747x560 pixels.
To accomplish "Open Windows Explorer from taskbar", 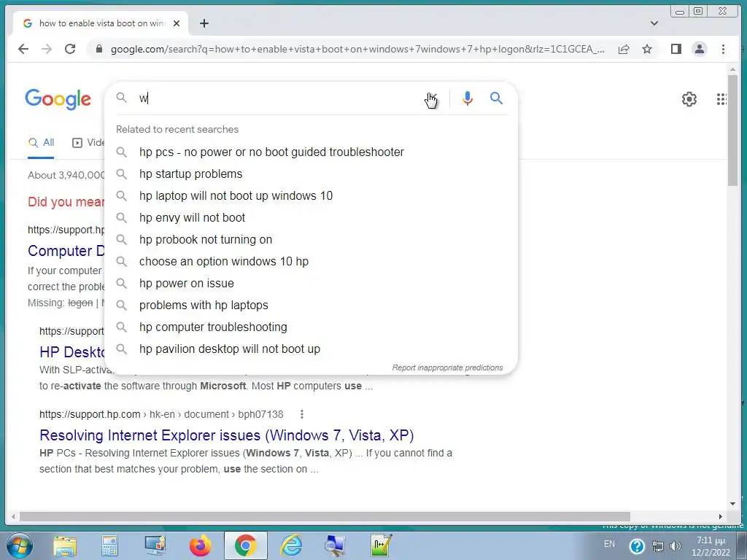I will tap(65, 545).
